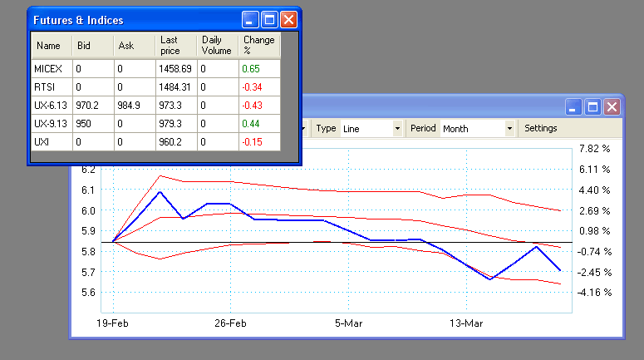Screen dimensions: 644x360
Task: Open the Period dropdown arrow
Action: [509, 129]
